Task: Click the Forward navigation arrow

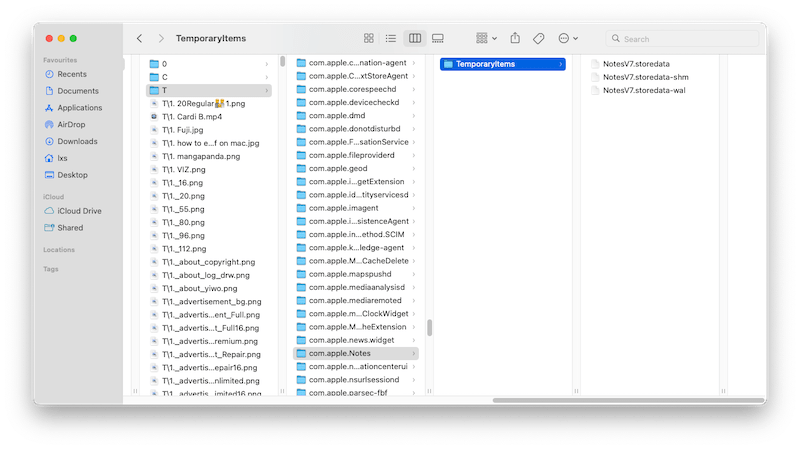Action: pyautogui.click(x=161, y=39)
